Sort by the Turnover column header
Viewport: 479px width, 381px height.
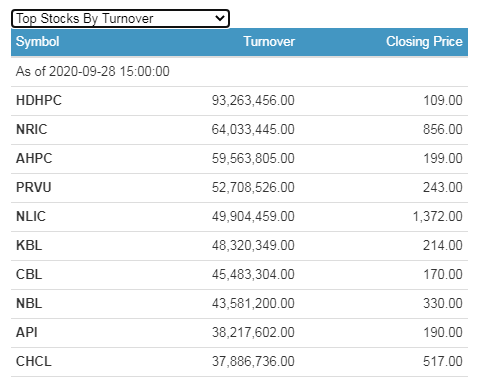269,42
